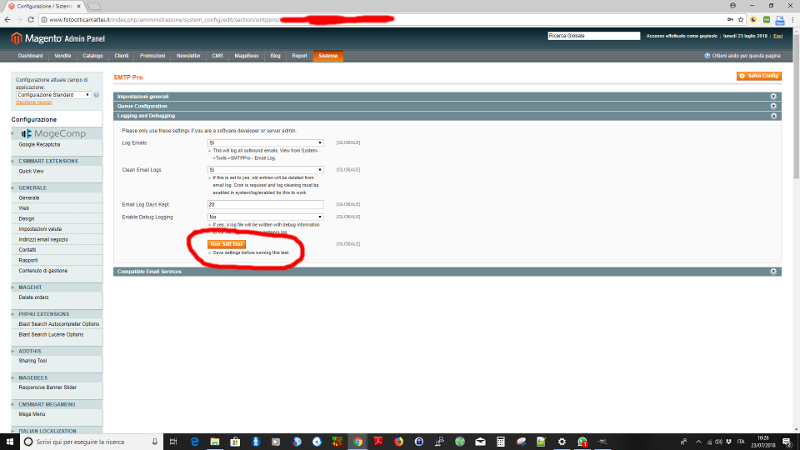The image size is (800, 450).
Task: Open Gestione negozi link
Action: 34,102
